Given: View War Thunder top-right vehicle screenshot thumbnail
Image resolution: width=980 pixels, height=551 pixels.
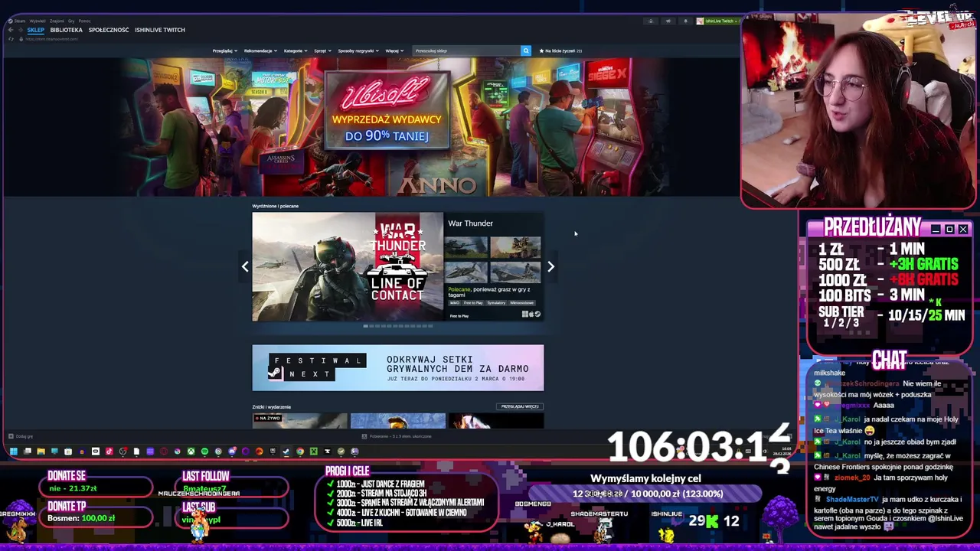Looking at the screenshot, I should (515, 248).
